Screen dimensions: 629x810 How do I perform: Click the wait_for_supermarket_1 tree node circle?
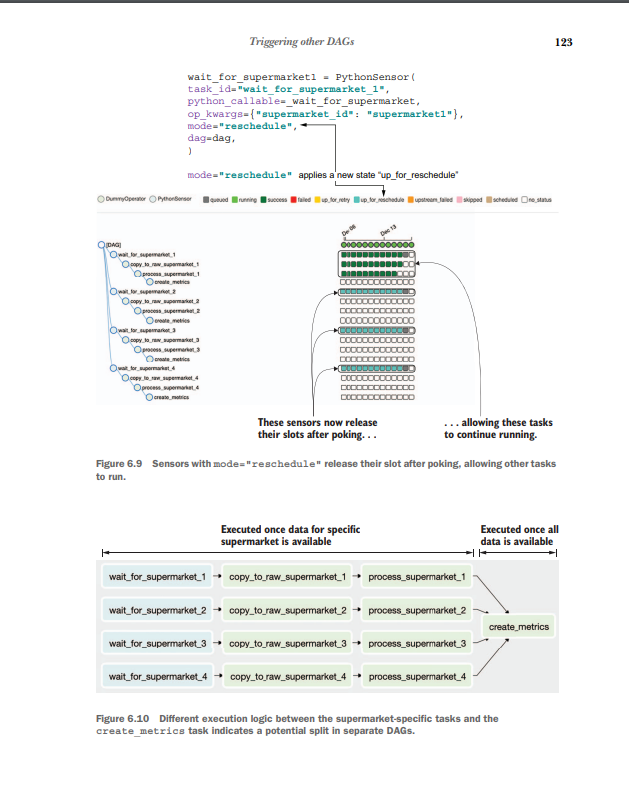112,256
